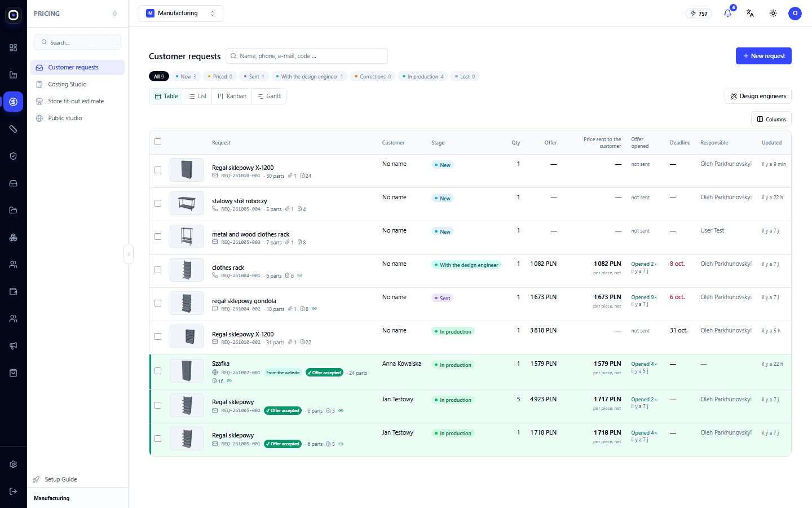Select the stalowy stół roboczy row checkbox

158,203
